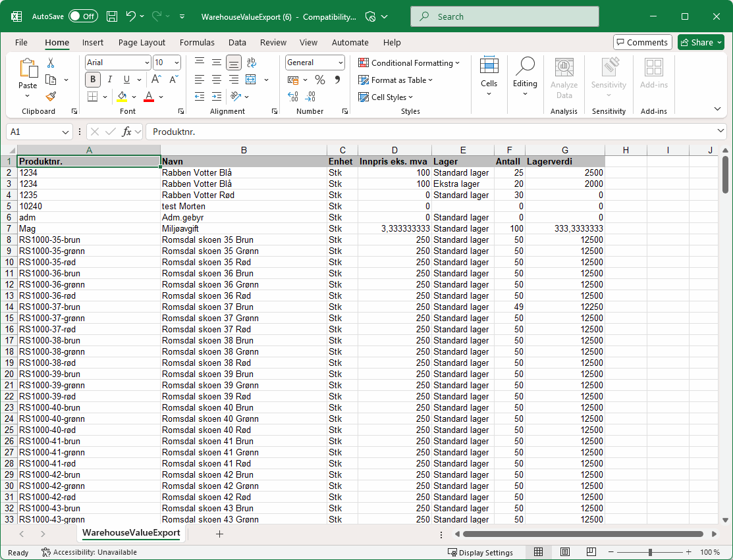Click the Wrap Text icon
This screenshot has width=733, height=560.
(251, 63)
